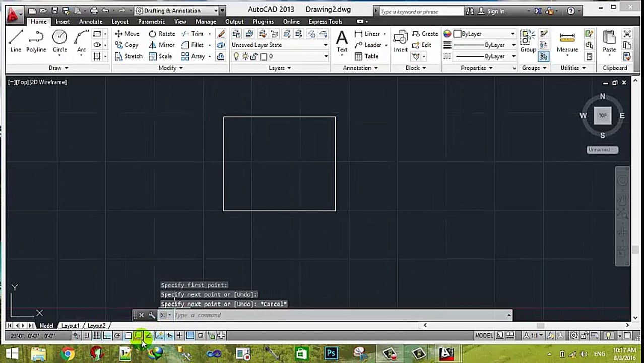This screenshot has height=363, width=644.
Task: Click the Plot printer icon
Action: (94, 11)
